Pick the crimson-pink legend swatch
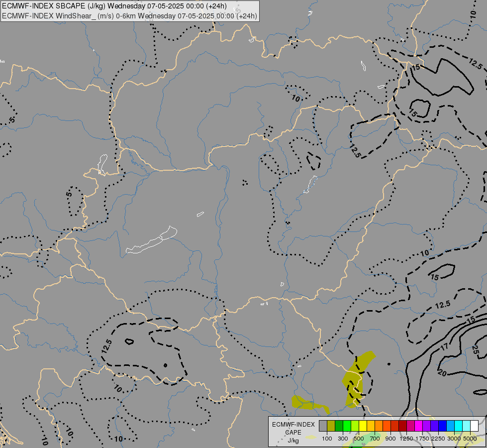Viewport: 487px width, 448px height. [411, 426]
